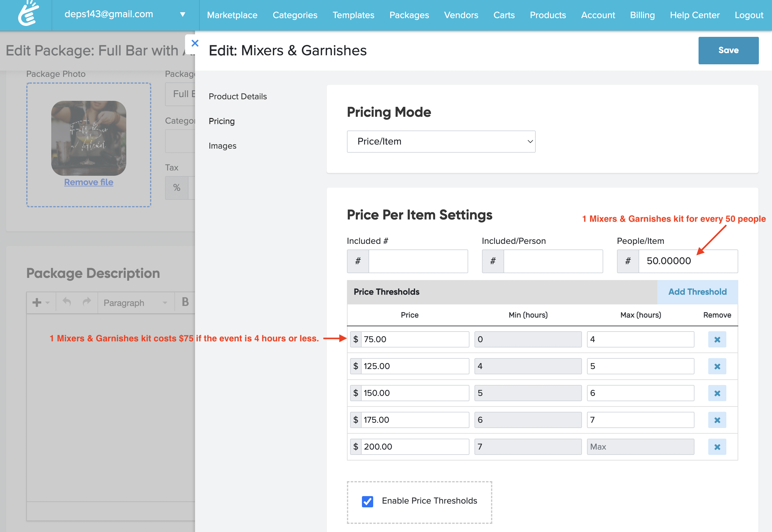Click the Remove file link

pyautogui.click(x=88, y=182)
